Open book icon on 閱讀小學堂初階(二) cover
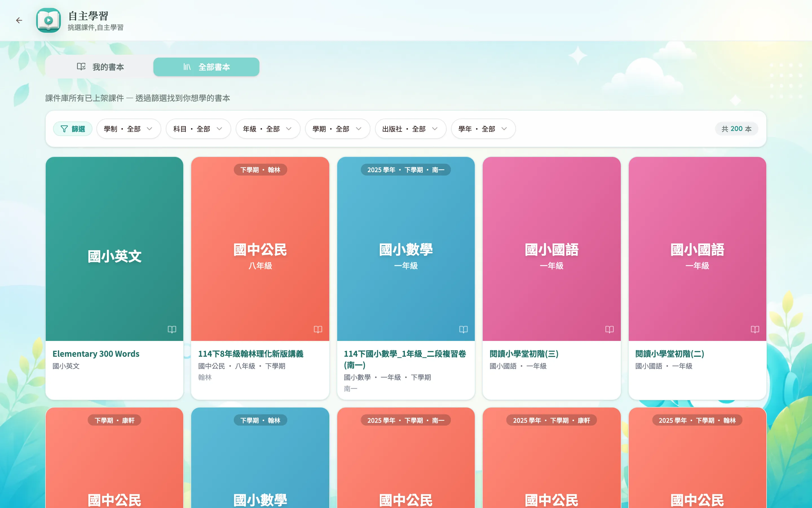The image size is (812, 508). click(x=755, y=329)
